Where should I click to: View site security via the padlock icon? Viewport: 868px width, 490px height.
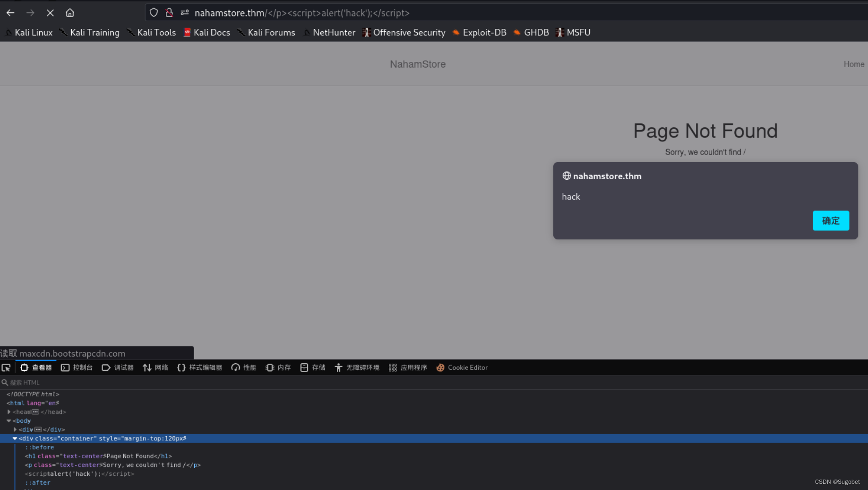(x=169, y=13)
